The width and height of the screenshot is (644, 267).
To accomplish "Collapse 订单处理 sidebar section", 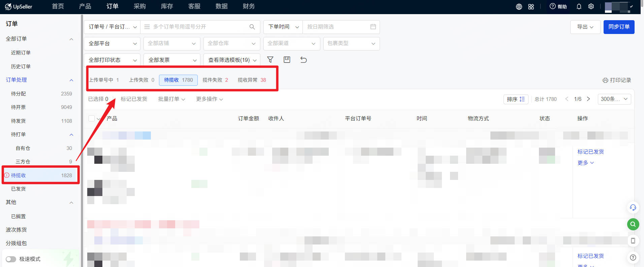I will [71, 80].
